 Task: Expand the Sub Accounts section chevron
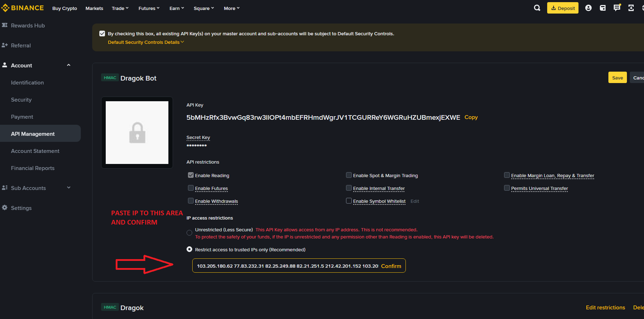[69, 187]
